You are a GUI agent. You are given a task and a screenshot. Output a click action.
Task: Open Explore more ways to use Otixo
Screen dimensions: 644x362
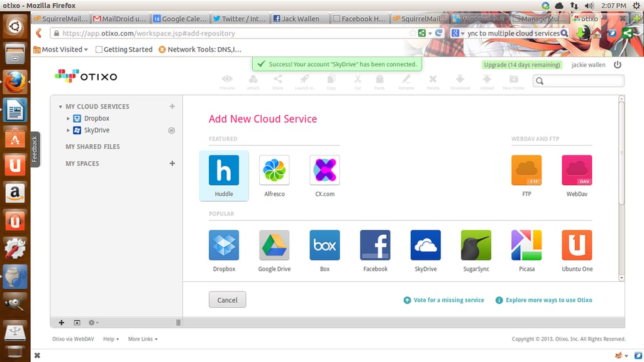(544, 300)
